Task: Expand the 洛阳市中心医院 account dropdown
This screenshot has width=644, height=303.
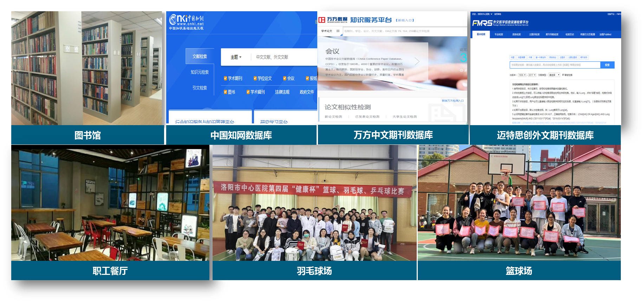Action: tap(492, 14)
